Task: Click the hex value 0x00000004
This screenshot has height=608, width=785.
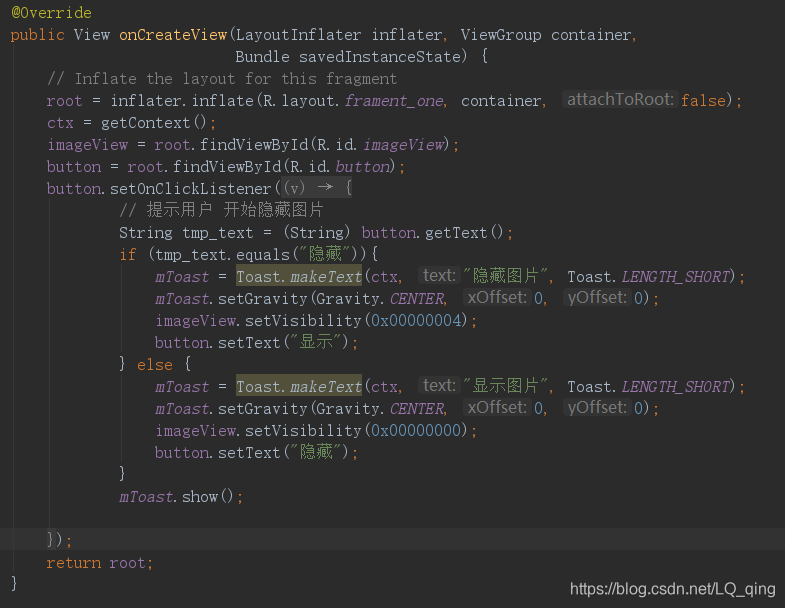Action: [416, 321]
